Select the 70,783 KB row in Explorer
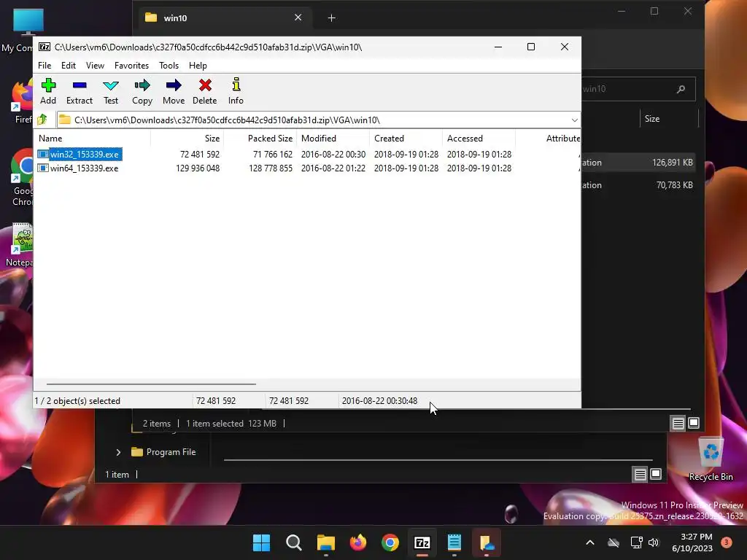The image size is (747, 560). pos(638,185)
